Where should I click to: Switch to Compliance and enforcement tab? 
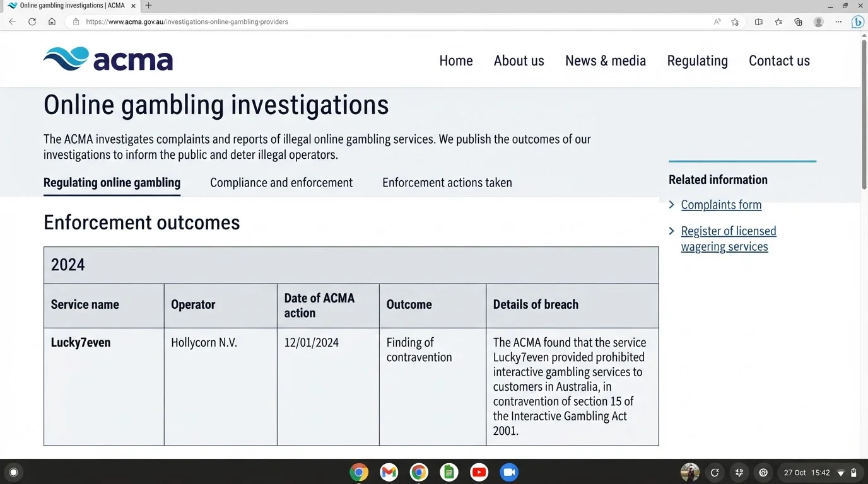281,183
